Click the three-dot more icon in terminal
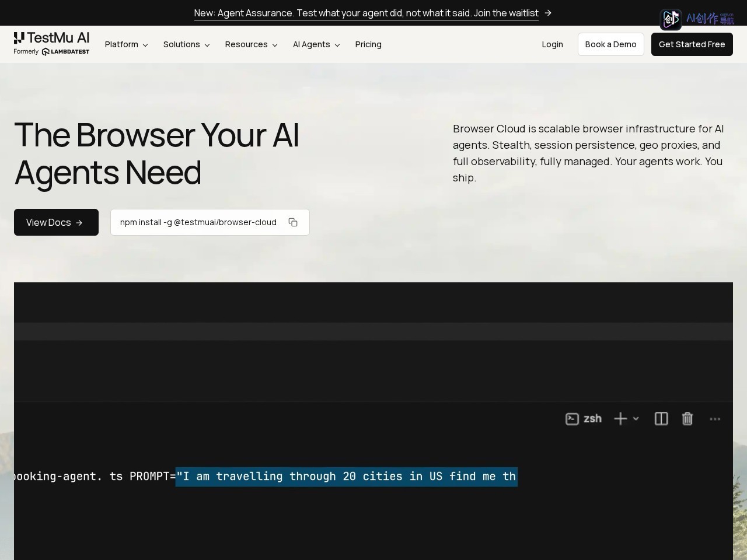The image size is (747, 560). click(x=715, y=419)
